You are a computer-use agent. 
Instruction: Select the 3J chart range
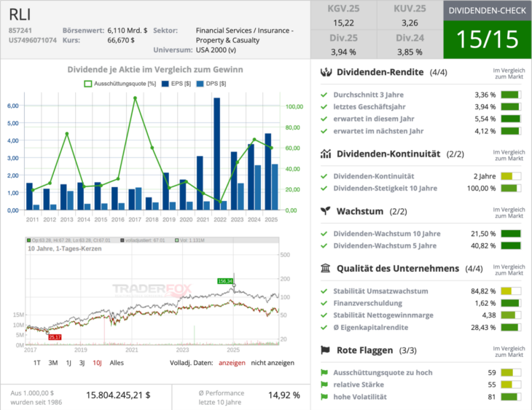point(82,363)
